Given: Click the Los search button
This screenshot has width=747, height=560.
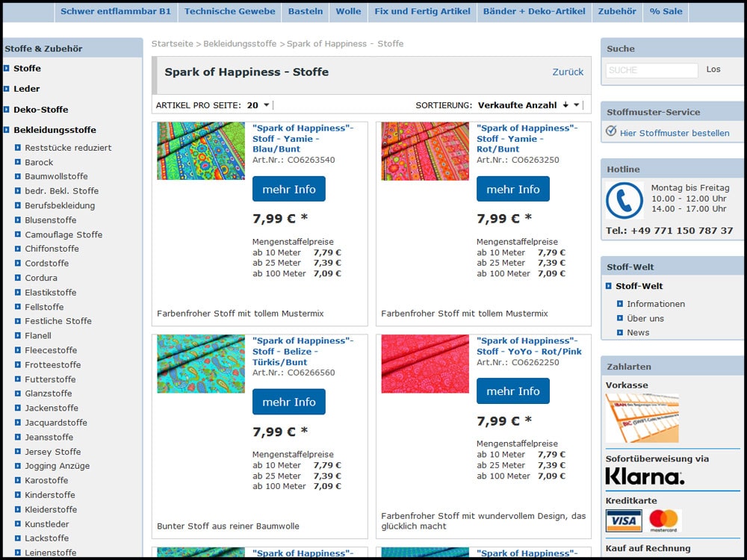Looking at the screenshot, I should pyautogui.click(x=713, y=69).
